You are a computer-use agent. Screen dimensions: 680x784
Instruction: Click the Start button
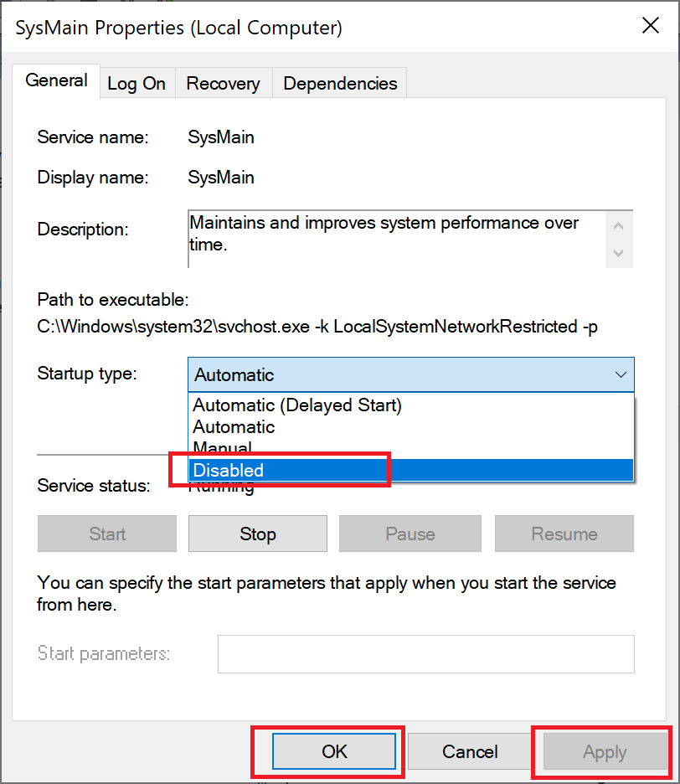tap(106, 534)
